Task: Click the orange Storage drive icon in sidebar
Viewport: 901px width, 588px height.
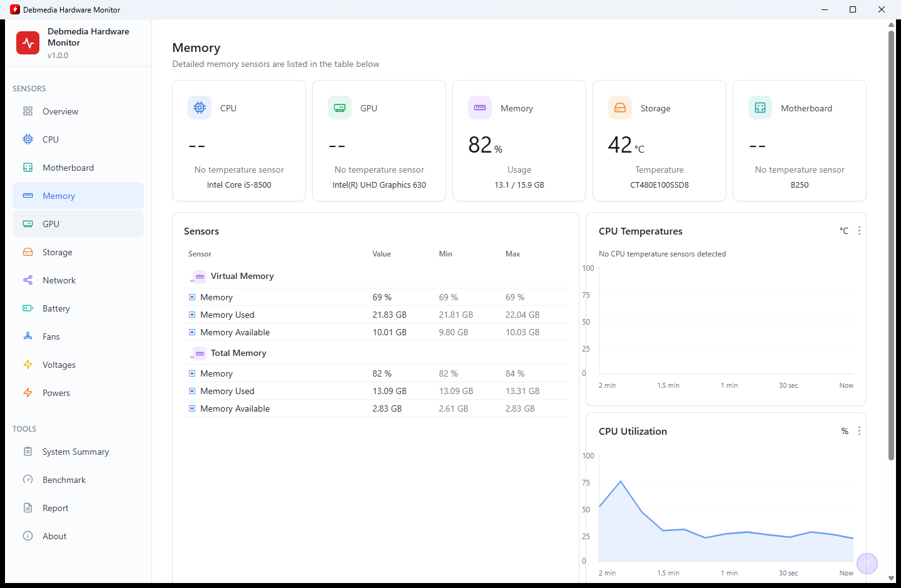Action: coord(28,252)
